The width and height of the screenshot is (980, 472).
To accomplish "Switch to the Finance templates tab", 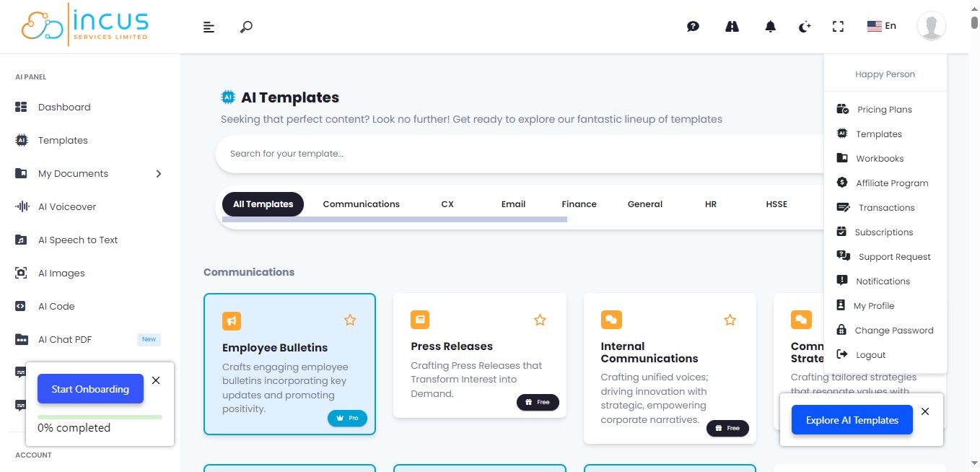I will tap(579, 204).
